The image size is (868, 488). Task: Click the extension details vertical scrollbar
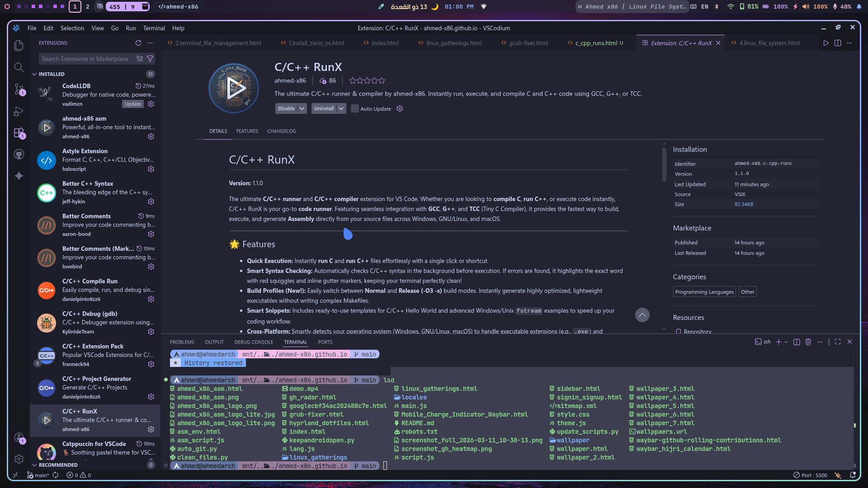664,165
